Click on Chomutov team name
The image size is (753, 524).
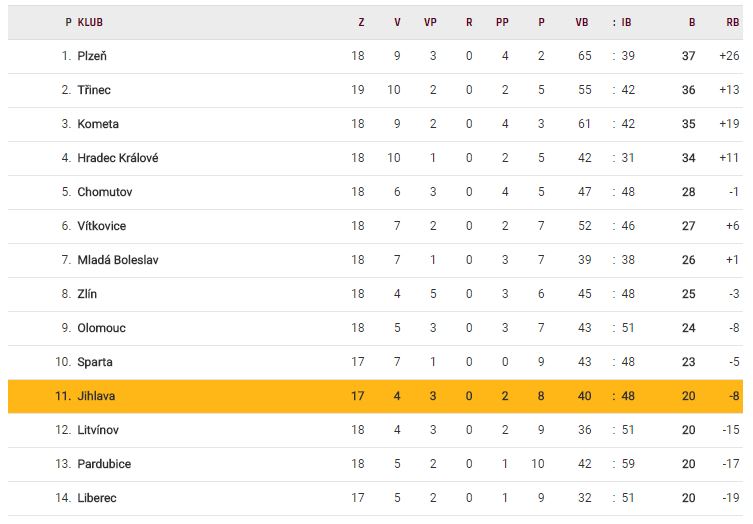tap(105, 192)
